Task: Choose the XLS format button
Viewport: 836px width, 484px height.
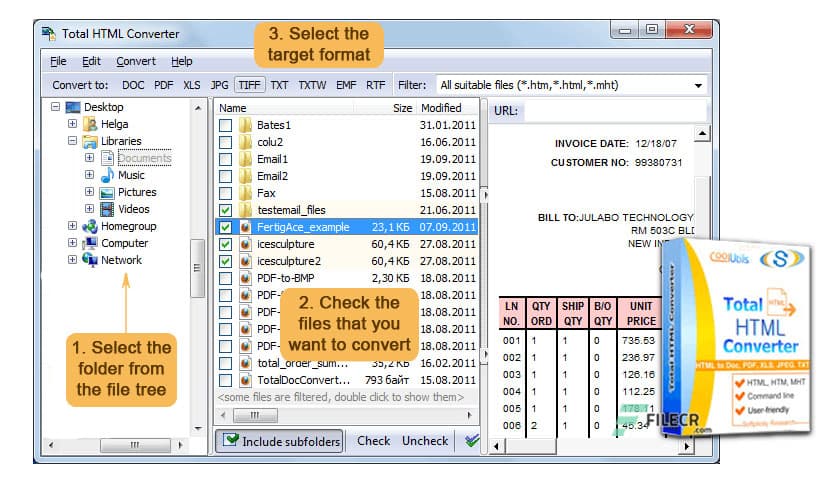Action: 192,85
